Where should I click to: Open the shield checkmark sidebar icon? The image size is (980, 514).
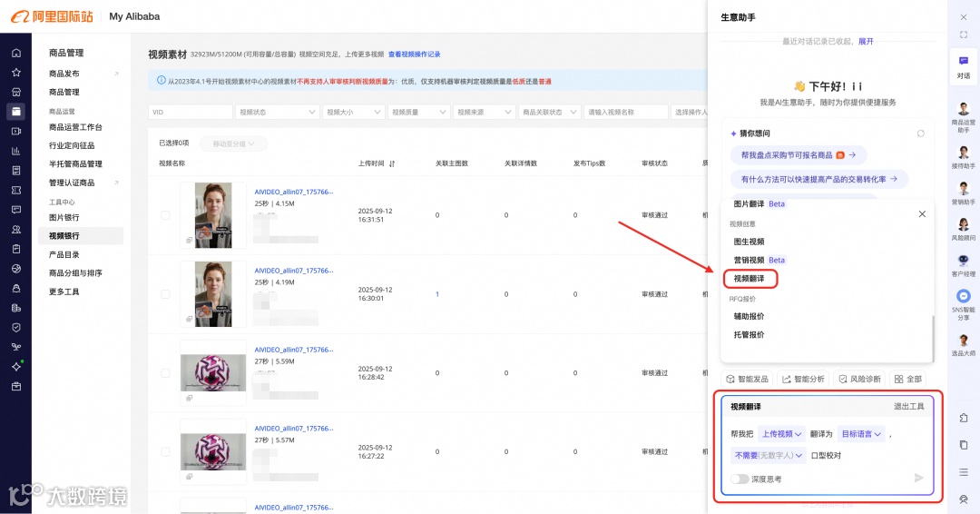[16, 328]
